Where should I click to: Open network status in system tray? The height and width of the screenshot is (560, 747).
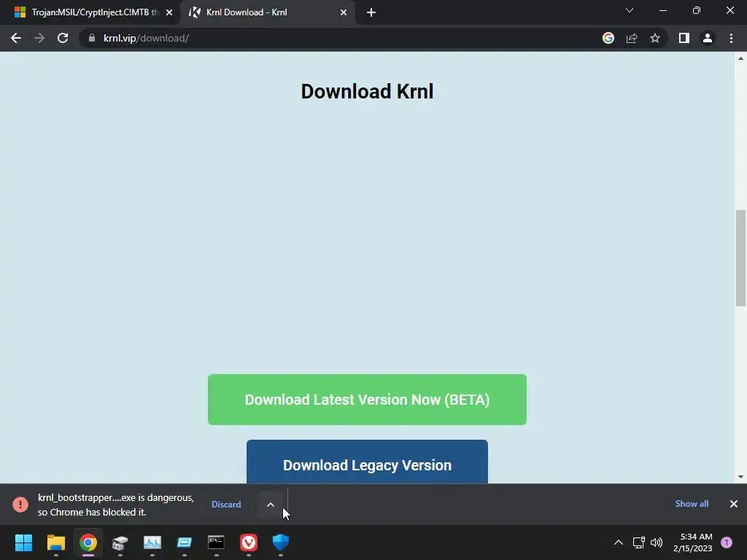click(x=638, y=542)
